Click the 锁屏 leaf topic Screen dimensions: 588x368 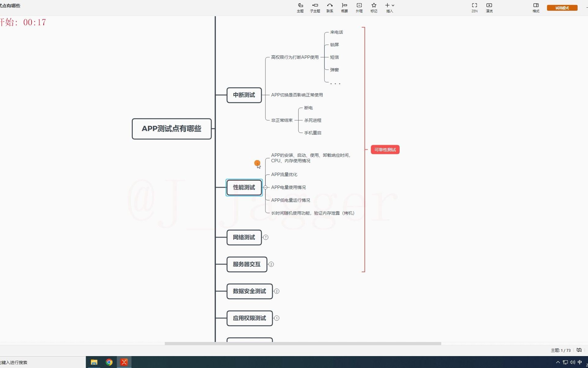(x=334, y=45)
